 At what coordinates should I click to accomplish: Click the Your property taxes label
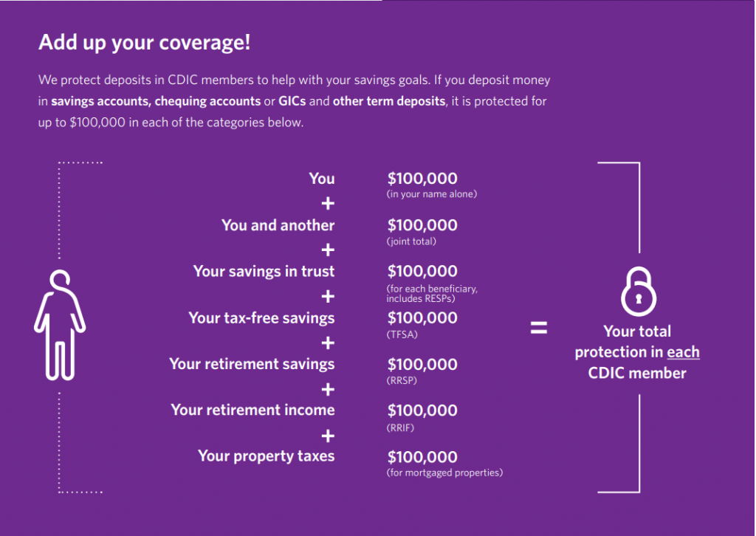pos(266,456)
